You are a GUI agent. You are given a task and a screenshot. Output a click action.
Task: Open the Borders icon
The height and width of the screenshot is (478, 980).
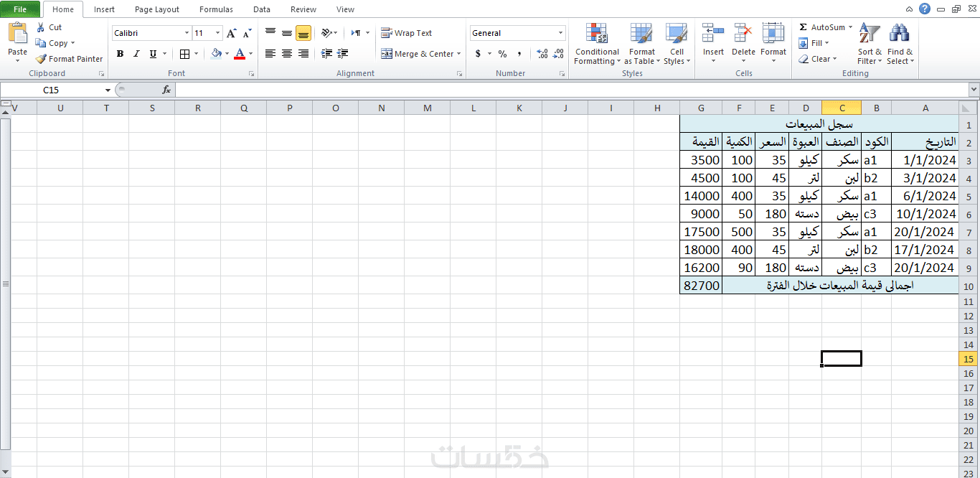point(184,54)
